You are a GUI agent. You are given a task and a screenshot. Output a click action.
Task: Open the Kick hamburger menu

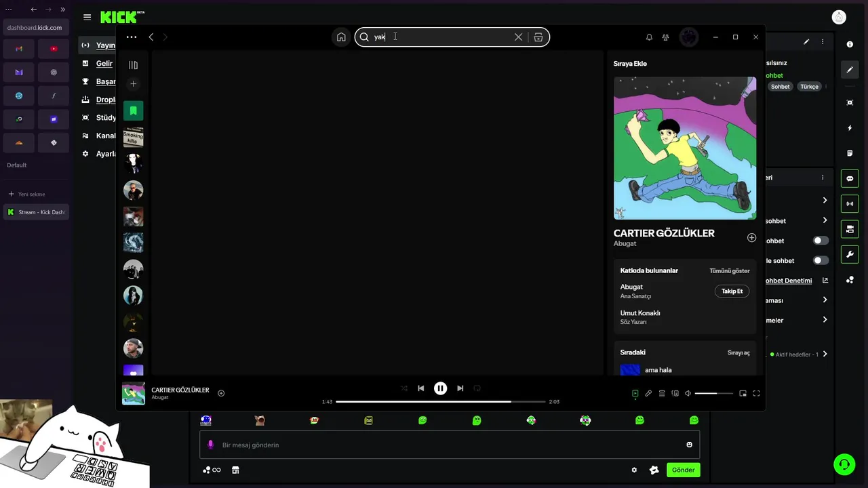(87, 17)
